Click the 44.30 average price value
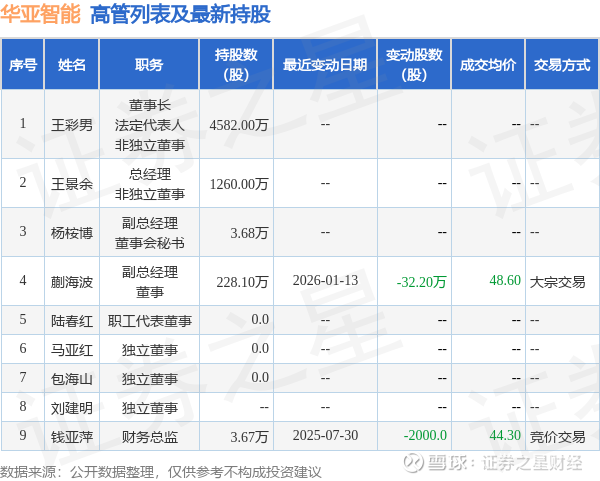Viewport: 600px width, 481px height. 505,435
